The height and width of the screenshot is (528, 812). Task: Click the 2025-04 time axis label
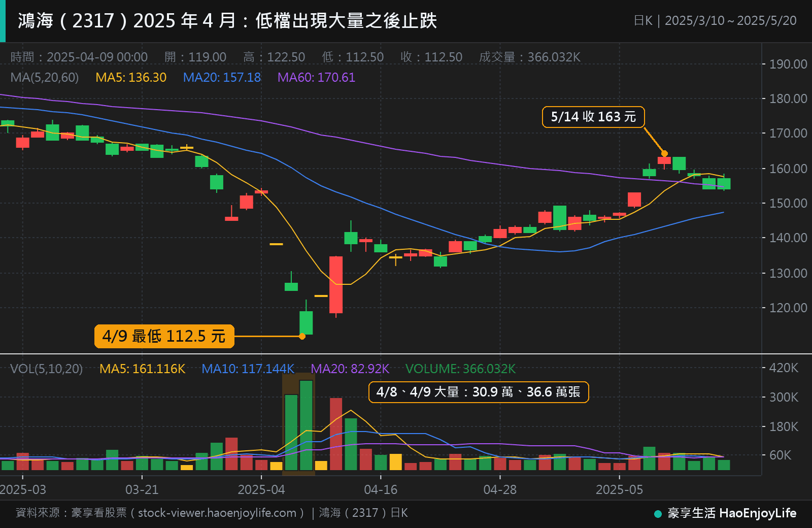click(261, 489)
